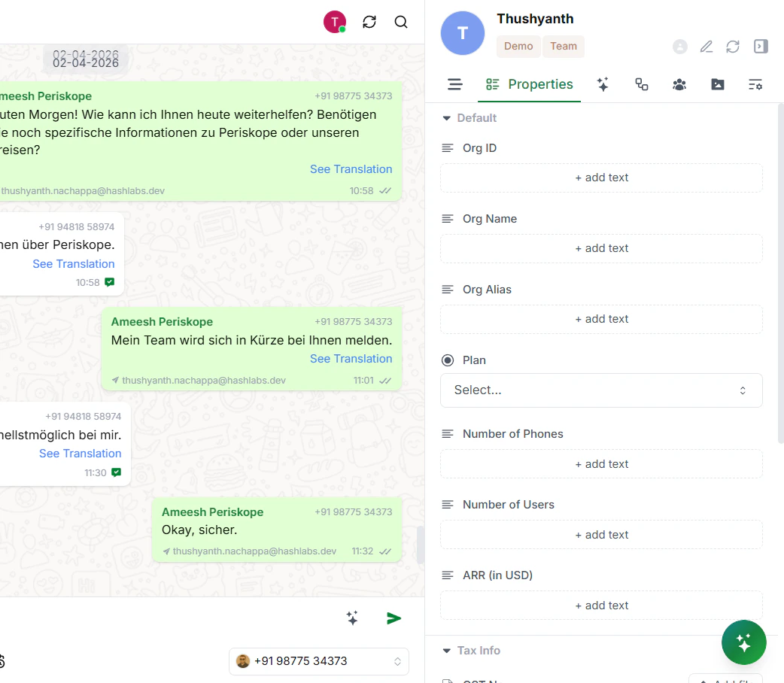Image resolution: width=784 pixels, height=683 pixels.
Task: Click the Okay, sicher. message text
Action: (x=199, y=530)
